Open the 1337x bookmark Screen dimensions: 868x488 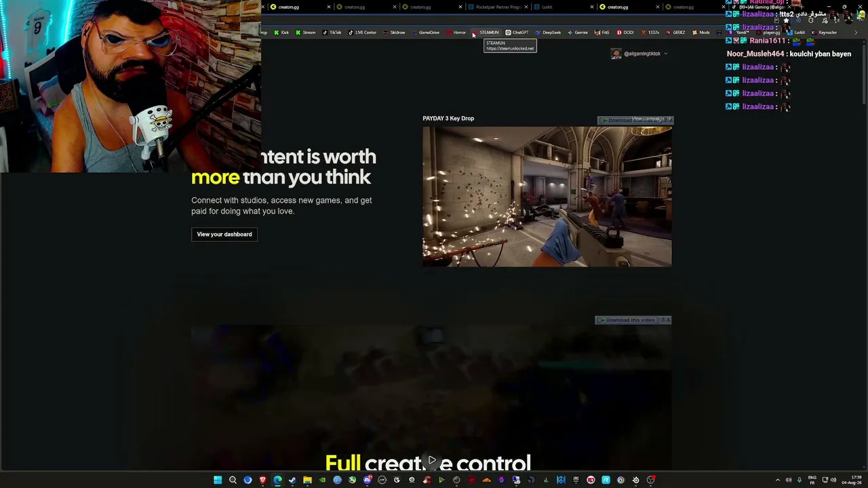[x=650, y=33]
